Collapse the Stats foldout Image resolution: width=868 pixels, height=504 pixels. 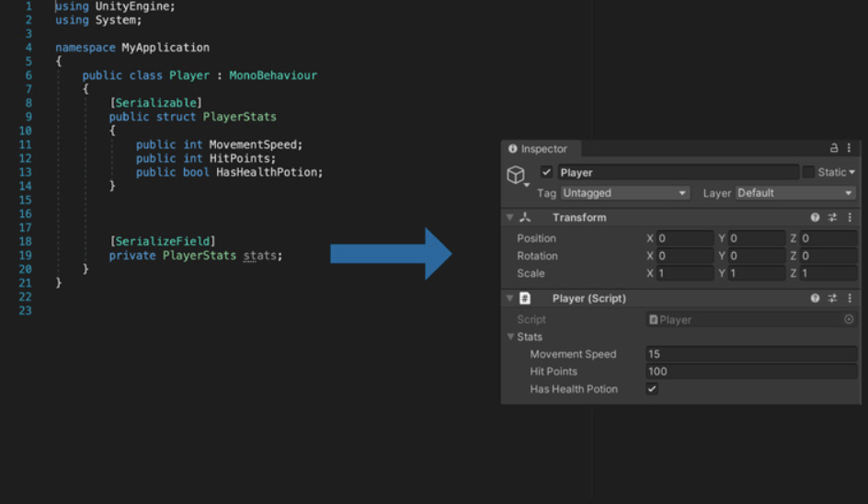pyautogui.click(x=511, y=337)
